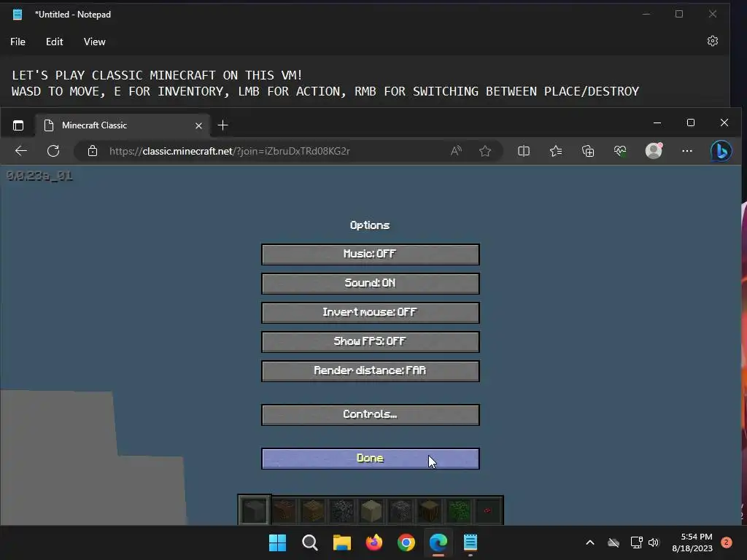Open Notepad View menu
The width and height of the screenshot is (747, 560).
94,42
